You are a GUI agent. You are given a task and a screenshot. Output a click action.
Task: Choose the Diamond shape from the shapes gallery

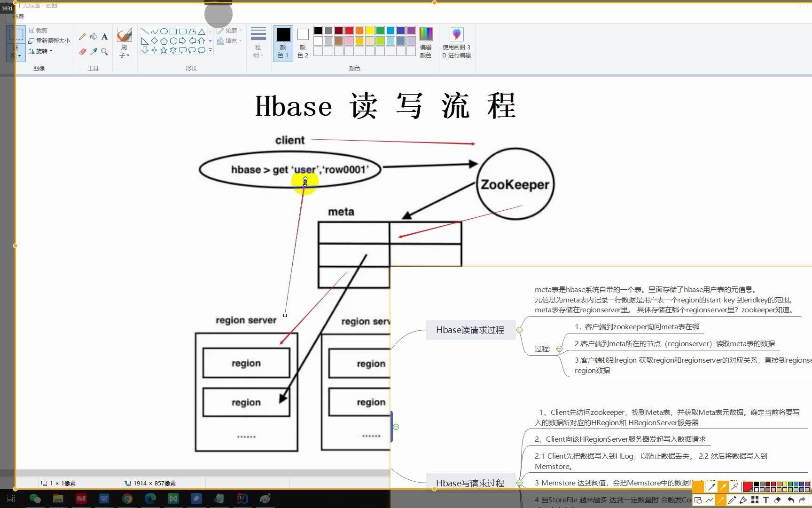pos(155,41)
